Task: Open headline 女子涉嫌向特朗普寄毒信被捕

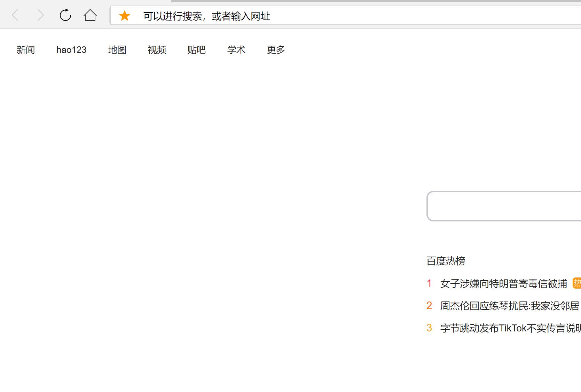Action: click(x=503, y=283)
